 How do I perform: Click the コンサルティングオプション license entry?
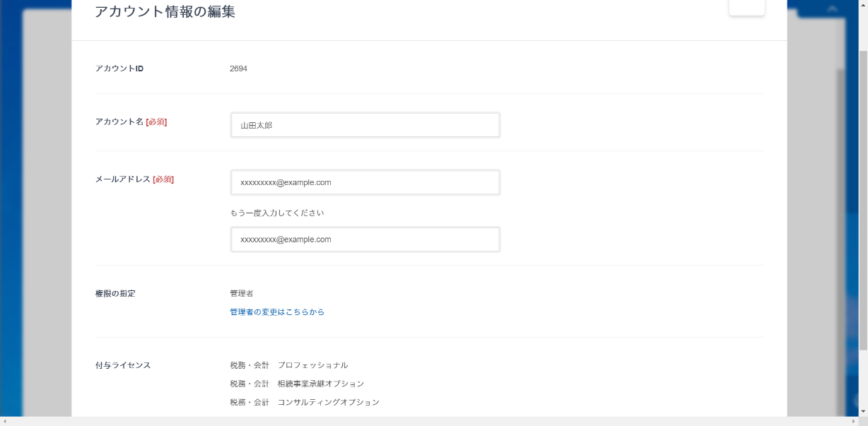pyautogui.click(x=304, y=402)
